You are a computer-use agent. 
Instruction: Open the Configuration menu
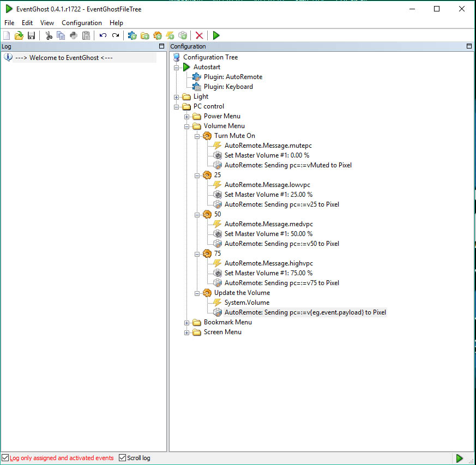(x=82, y=23)
